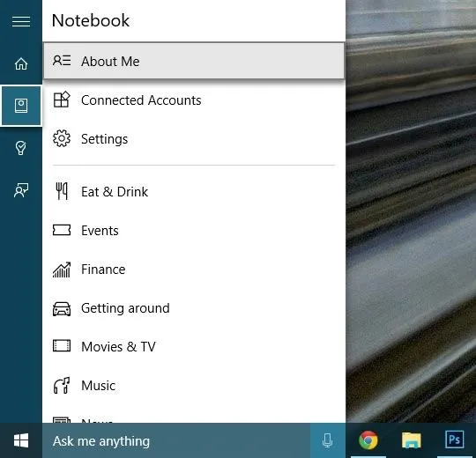Click the Ask me anything search field
The image size is (476, 458).
(x=176, y=440)
